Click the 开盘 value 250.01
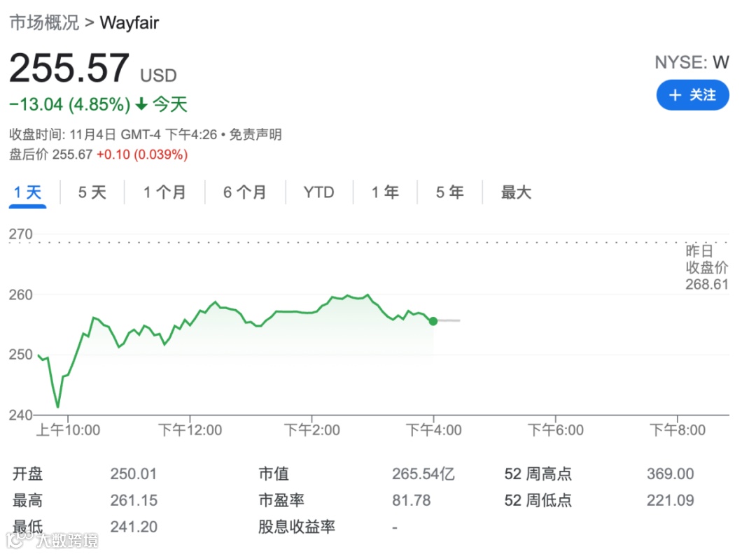The height and width of the screenshot is (554, 756). click(134, 474)
